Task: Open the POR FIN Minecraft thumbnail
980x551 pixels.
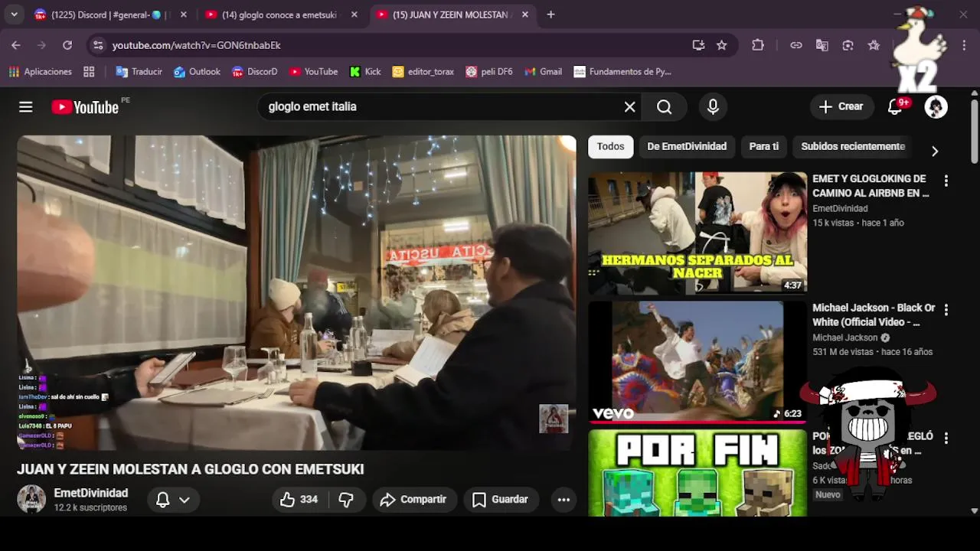Action: point(697,473)
